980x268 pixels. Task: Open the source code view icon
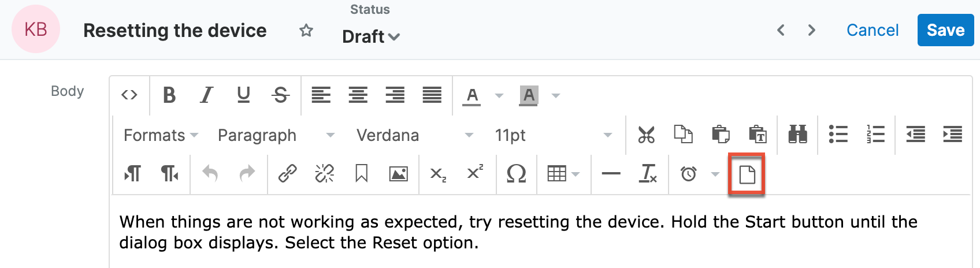(129, 95)
